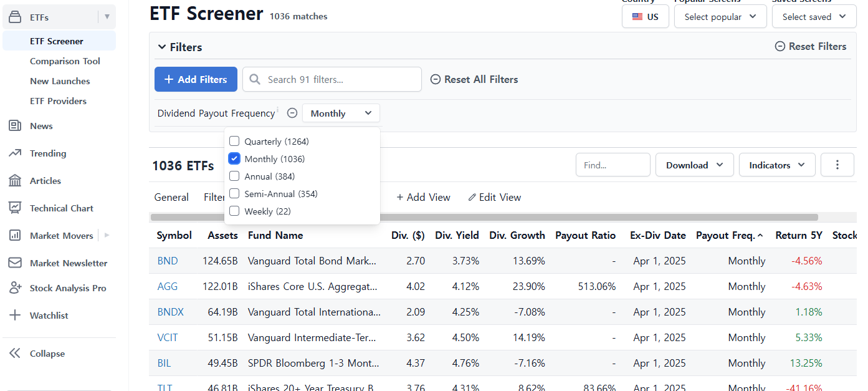Click the News newspaper icon
868x391 pixels.
[15, 126]
